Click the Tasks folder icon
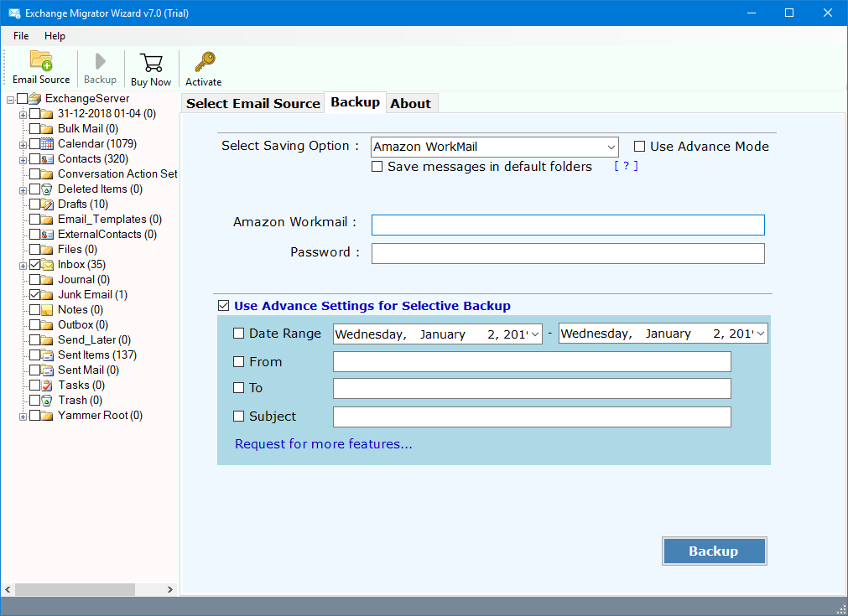The height and width of the screenshot is (616, 848). click(48, 386)
